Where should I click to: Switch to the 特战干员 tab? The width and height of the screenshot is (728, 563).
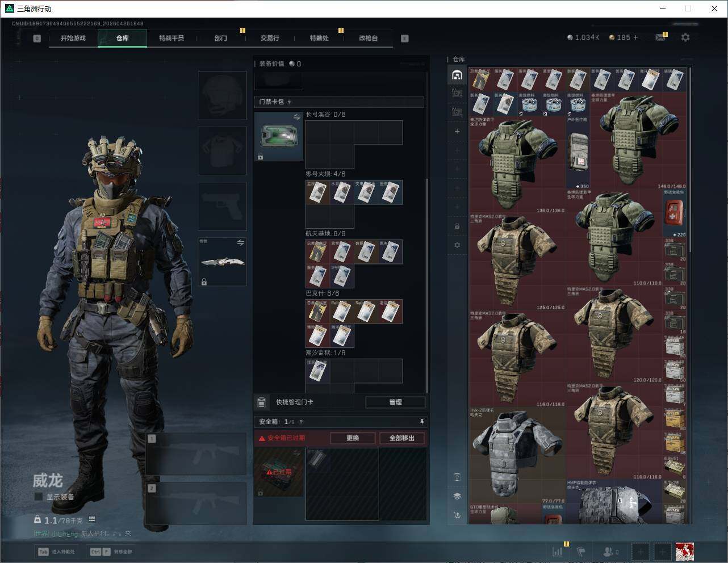171,38
